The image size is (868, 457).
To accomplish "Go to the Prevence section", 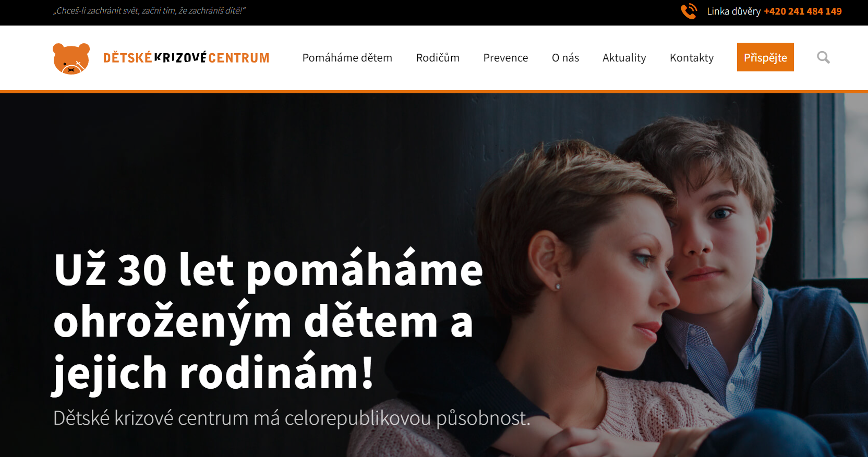I will (x=505, y=57).
